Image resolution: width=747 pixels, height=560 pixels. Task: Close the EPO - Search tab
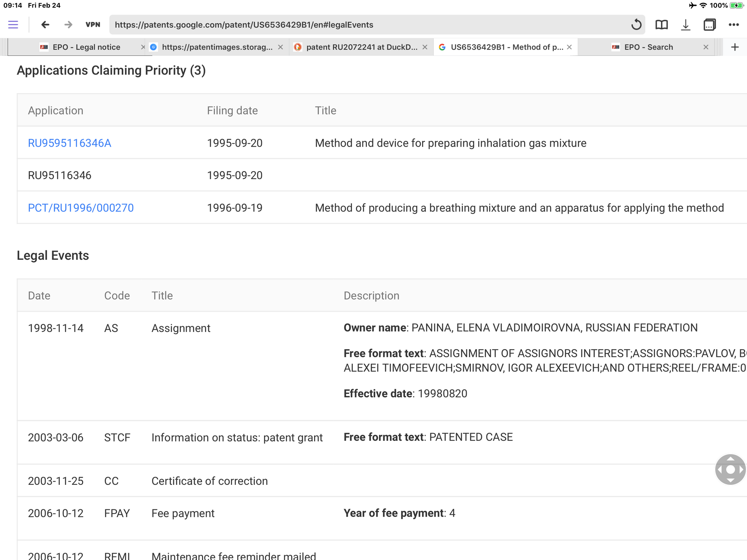706,47
